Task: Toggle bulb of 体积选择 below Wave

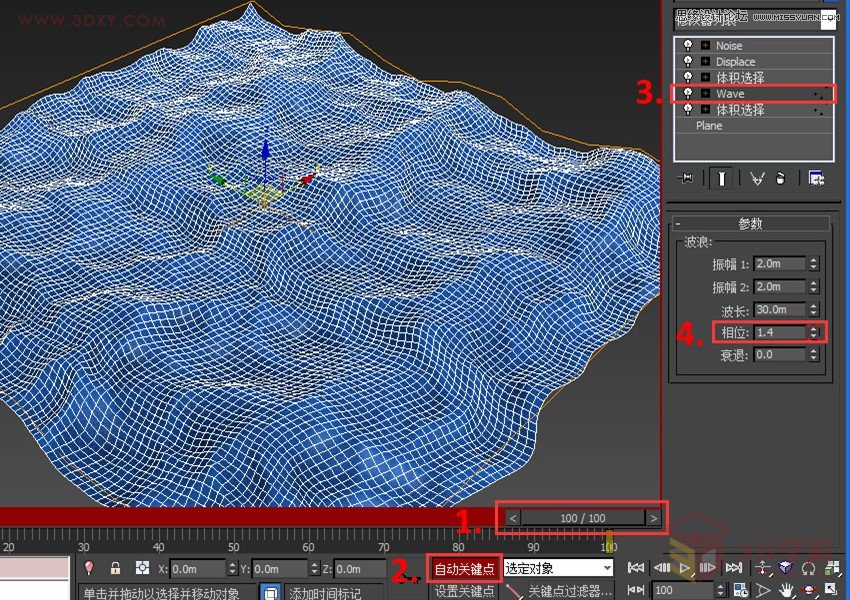Action: click(688, 109)
